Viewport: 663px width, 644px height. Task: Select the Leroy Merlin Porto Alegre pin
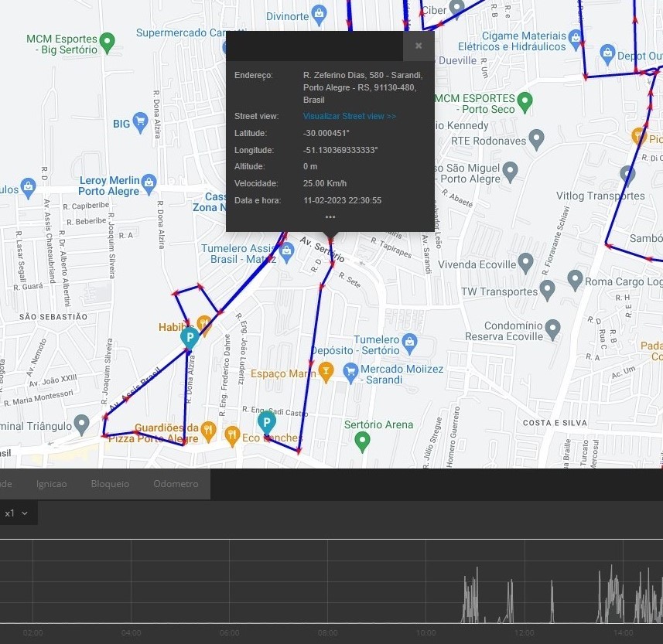pyautogui.click(x=149, y=183)
